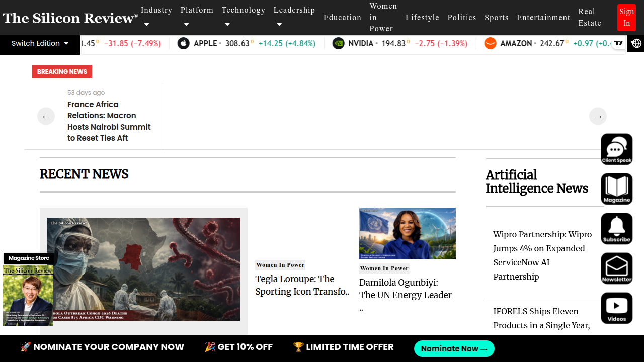Click the globe icon beside ticker
The height and width of the screenshot is (362, 644).
pos(636,43)
